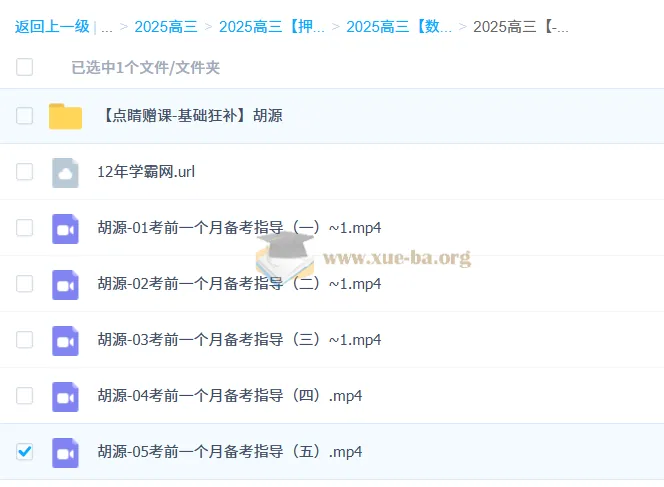This screenshot has width=664, height=487.
Task: Click the cloud file icon for 12年学霸网.url
Action: point(65,172)
